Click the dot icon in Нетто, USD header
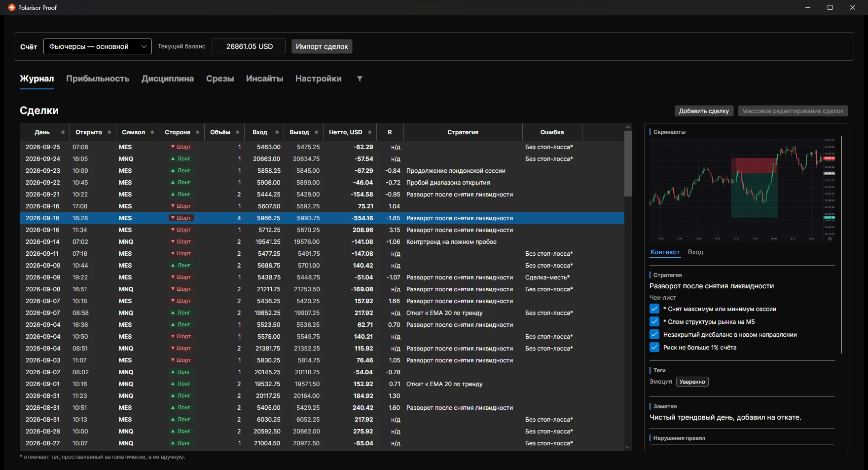This screenshot has height=470, width=868. tap(369, 132)
